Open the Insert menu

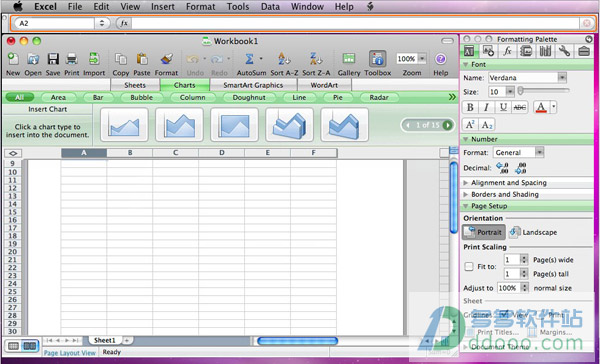(163, 7)
